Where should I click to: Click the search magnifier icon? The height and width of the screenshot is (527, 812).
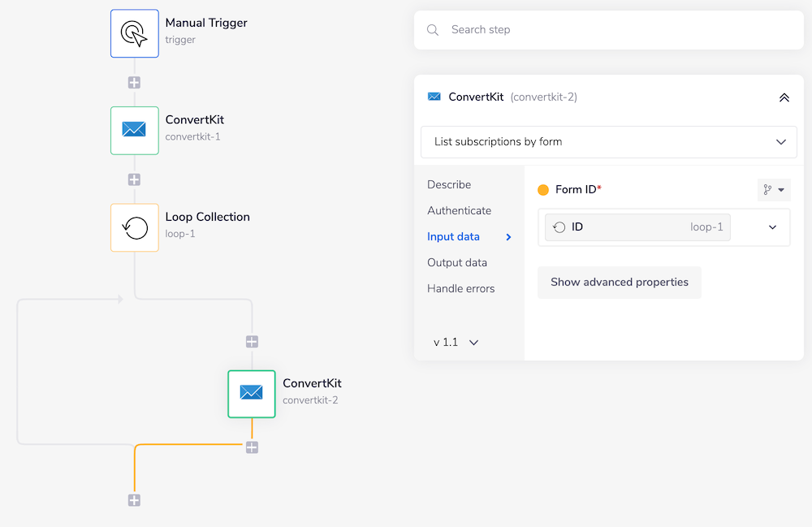[432, 29]
